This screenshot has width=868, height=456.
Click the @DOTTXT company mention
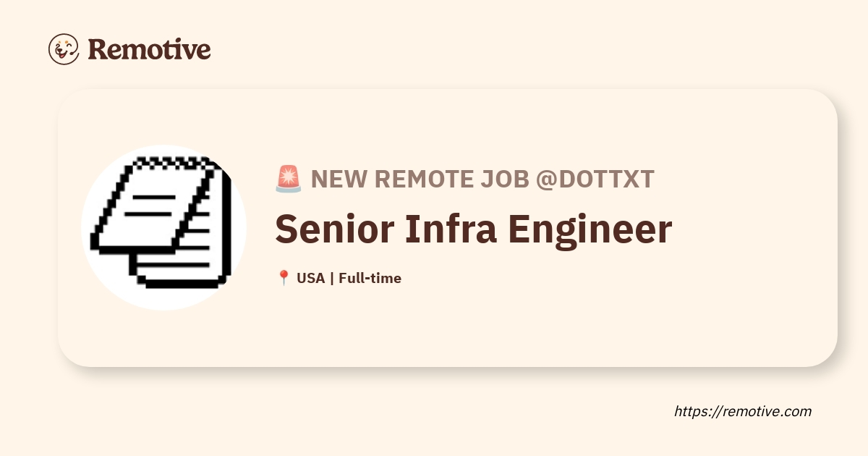click(595, 179)
